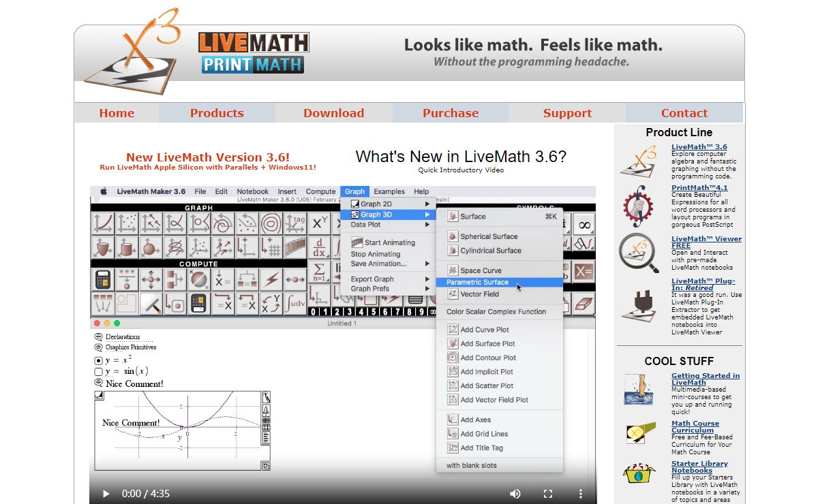Click the Starter Library green box icon

coord(639,474)
